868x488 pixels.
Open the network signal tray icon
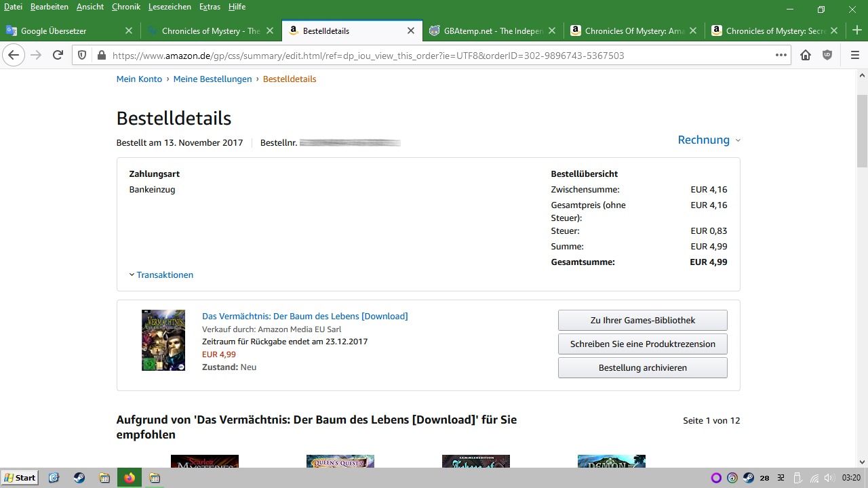[x=814, y=478]
